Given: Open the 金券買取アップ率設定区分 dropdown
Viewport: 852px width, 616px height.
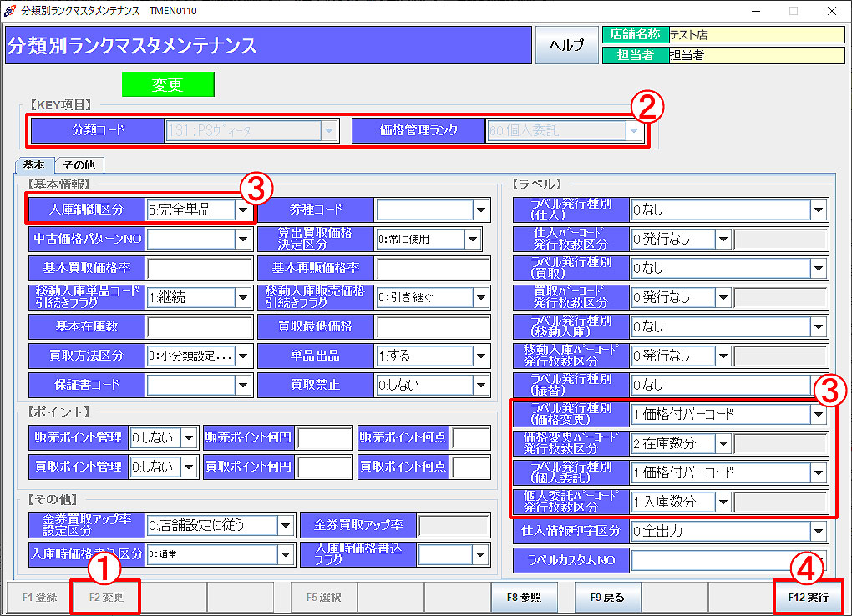Looking at the screenshot, I should click(x=285, y=525).
